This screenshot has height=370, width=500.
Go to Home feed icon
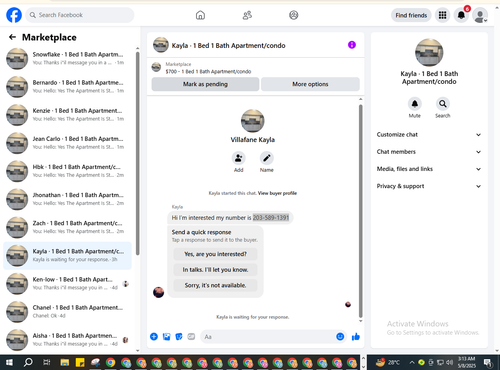tap(200, 15)
